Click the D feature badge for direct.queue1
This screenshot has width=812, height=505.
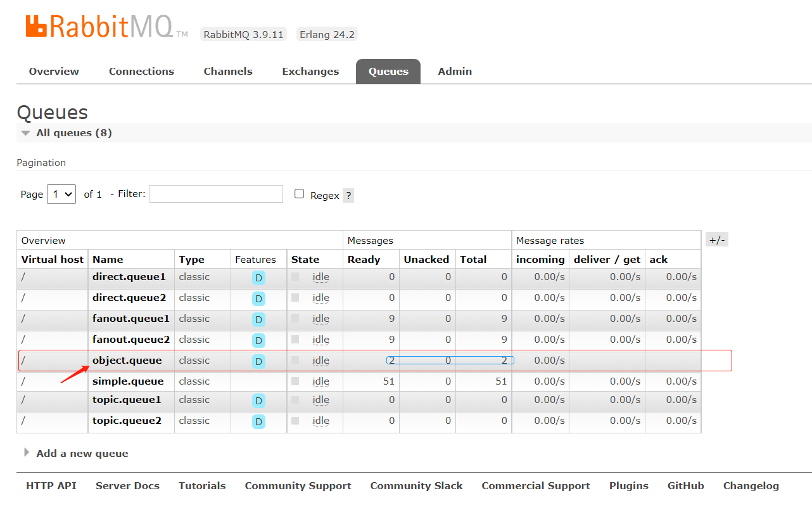pyautogui.click(x=258, y=278)
